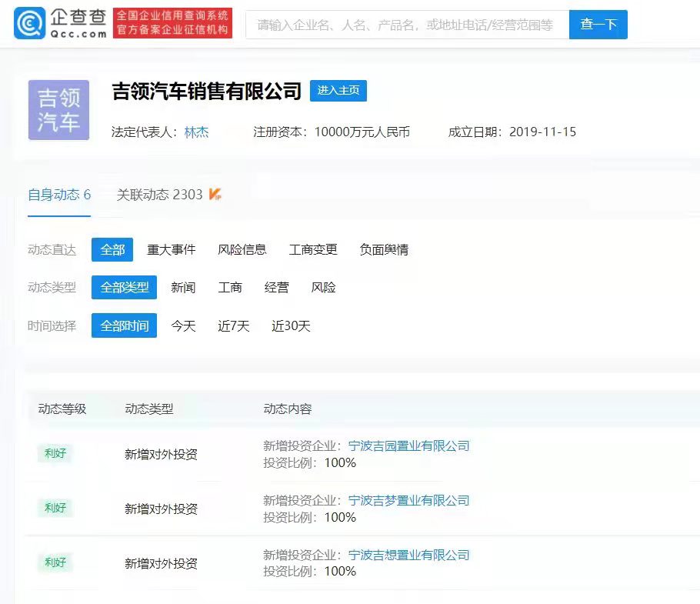
Task: Open 宁波吉想置业有限公司 link
Action: click(x=409, y=555)
